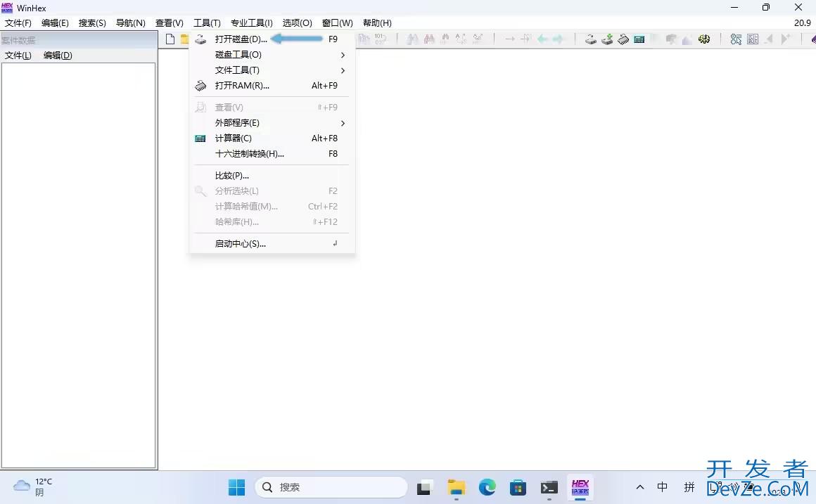Image resolution: width=816 pixels, height=504 pixels.
Task: Click the small binoculars Replace Text icon
Action: coord(445,39)
